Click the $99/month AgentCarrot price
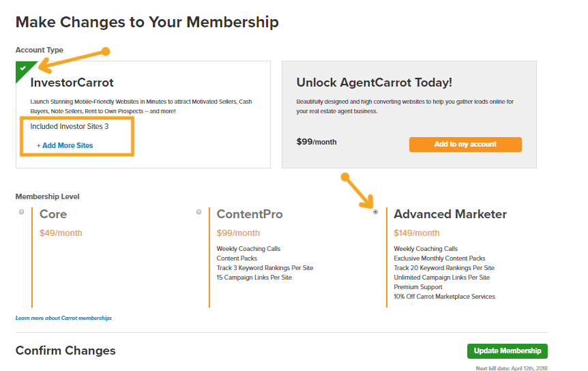The width and height of the screenshot is (588, 371). pyautogui.click(x=317, y=142)
